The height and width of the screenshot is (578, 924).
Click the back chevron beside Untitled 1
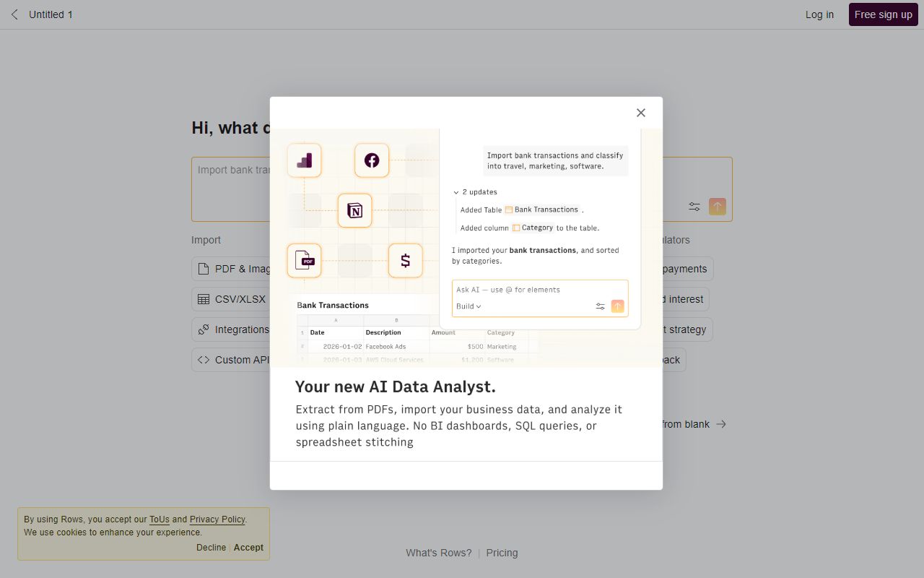tap(14, 14)
